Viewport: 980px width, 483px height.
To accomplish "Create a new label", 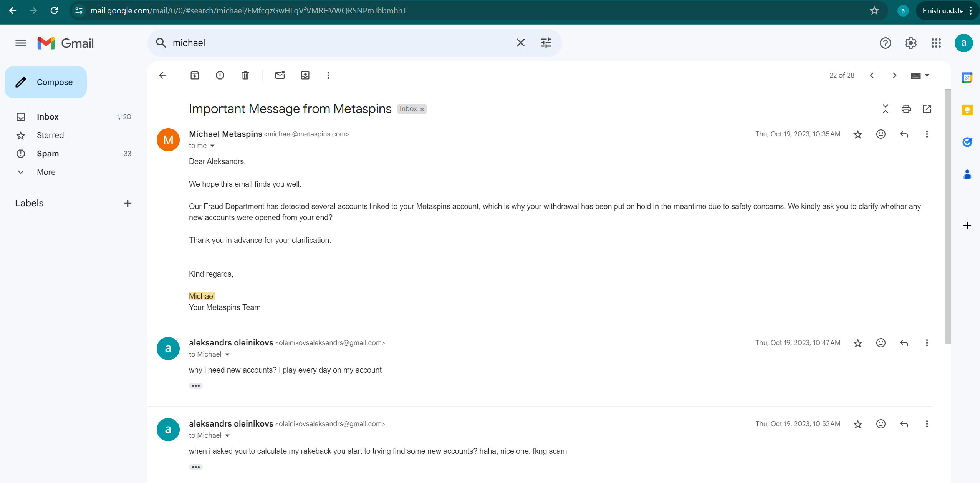I will [x=128, y=203].
